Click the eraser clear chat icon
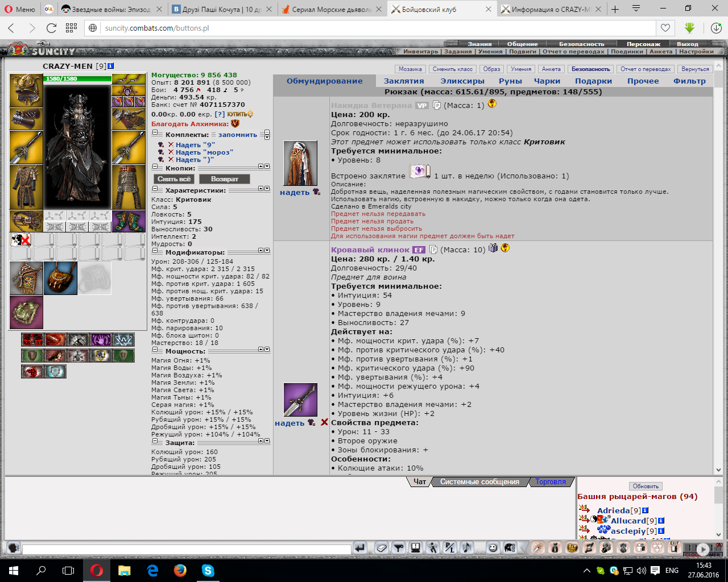 pyautogui.click(x=382, y=548)
